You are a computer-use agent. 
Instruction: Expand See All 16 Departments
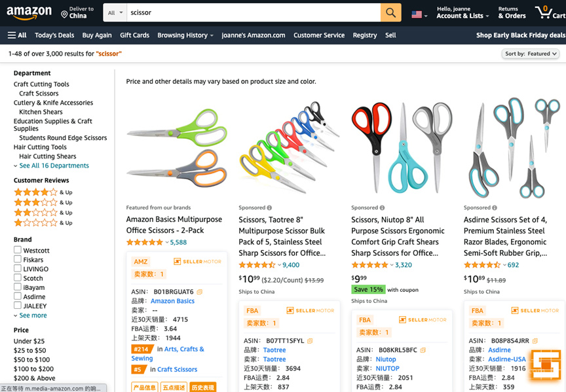tap(54, 166)
